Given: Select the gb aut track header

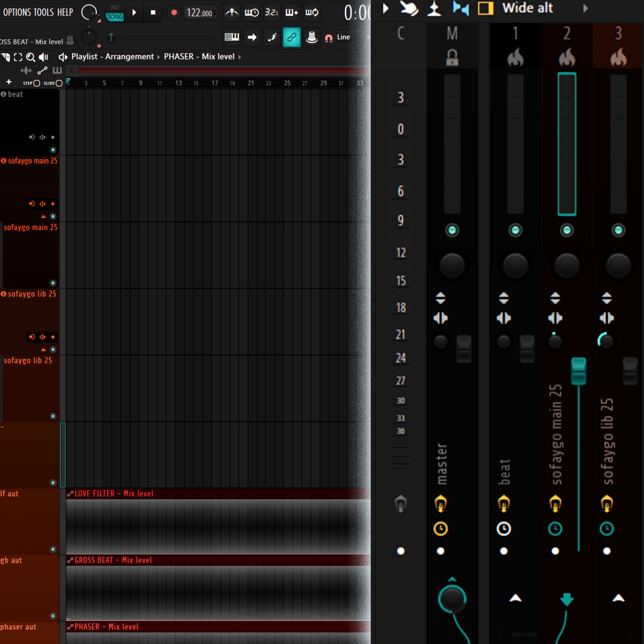Looking at the screenshot, I should click(29, 588).
